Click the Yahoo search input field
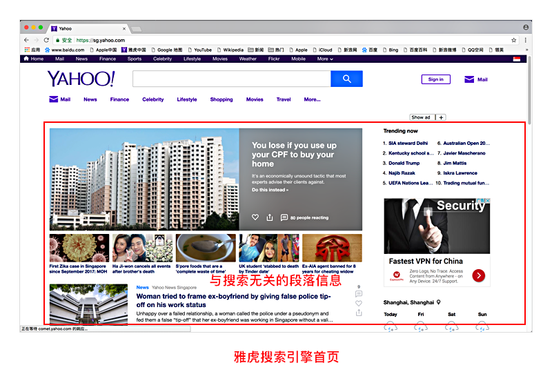The height and width of the screenshot is (392, 552). 232,79
